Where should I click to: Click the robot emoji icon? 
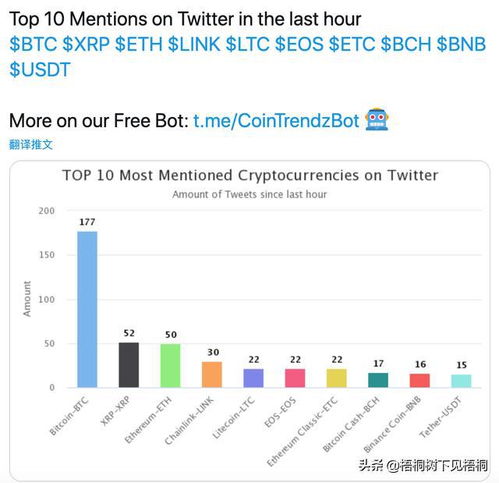pos(377,119)
